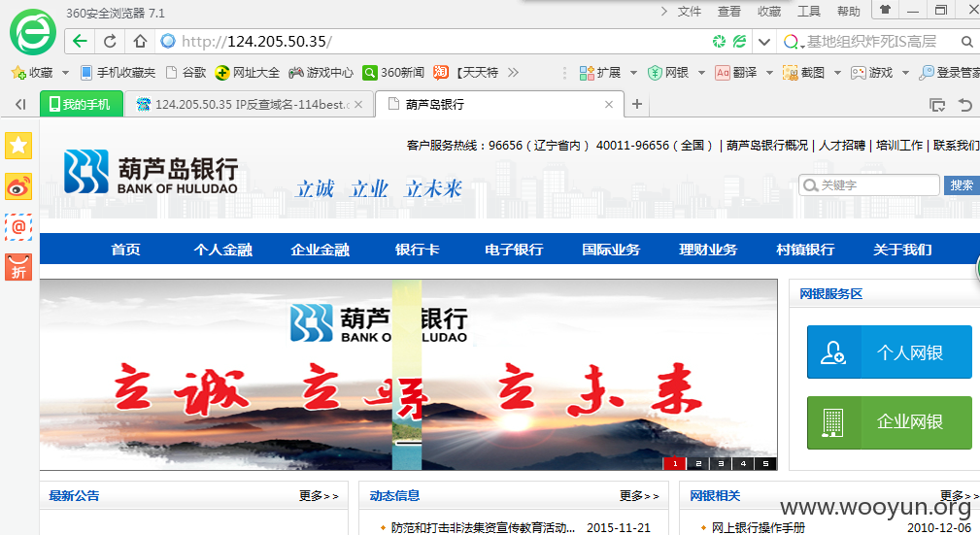Open the 个人金融 navigation item
The image size is (980, 535).
(222, 250)
